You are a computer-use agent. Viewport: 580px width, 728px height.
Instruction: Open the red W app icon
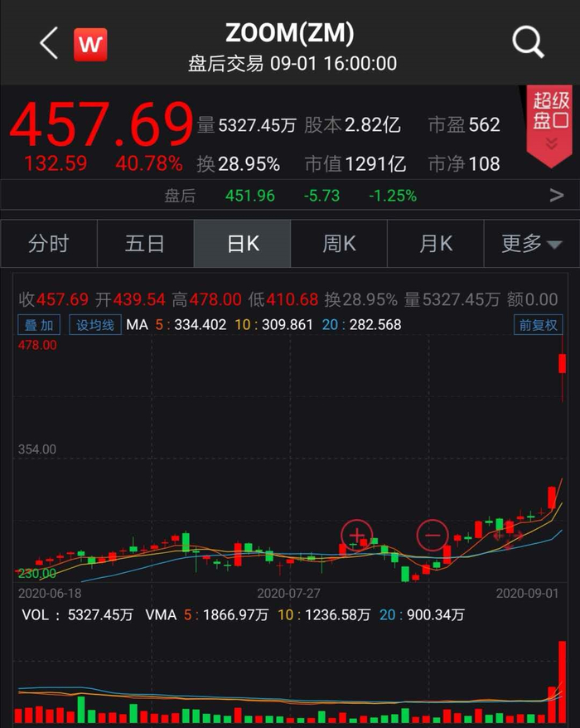tap(90, 45)
